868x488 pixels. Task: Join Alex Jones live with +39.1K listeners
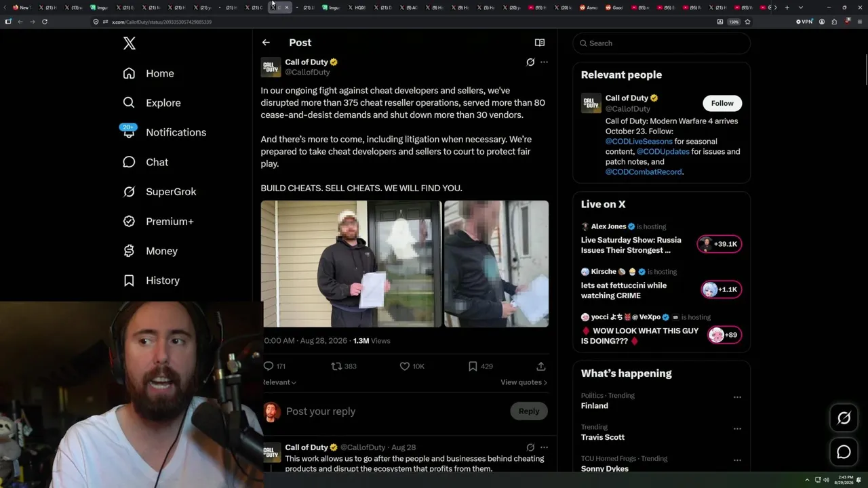point(719,244)
